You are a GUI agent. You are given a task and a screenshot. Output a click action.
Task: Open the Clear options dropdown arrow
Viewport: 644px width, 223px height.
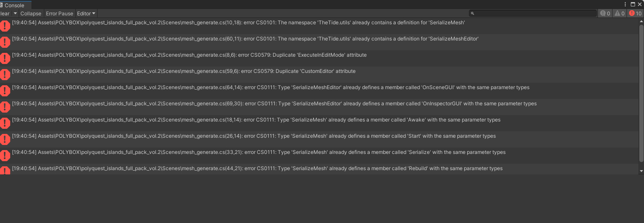point(15,14)
